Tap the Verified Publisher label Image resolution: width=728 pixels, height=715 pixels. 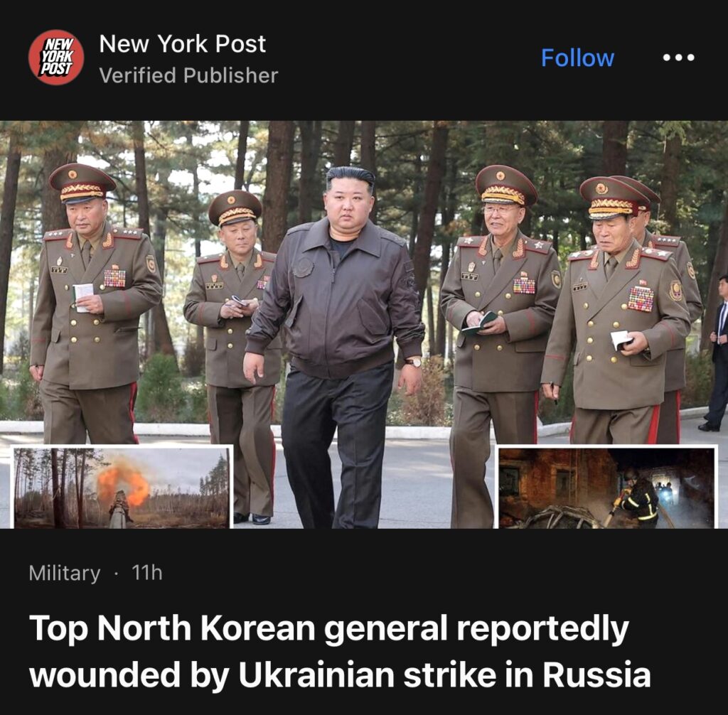tap(188, 75)
